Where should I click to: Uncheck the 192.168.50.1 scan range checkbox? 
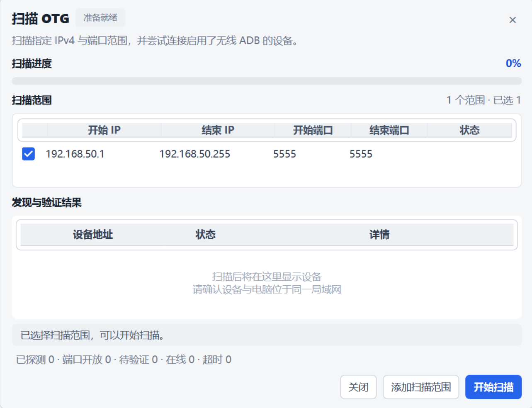[x=29, y=154]
